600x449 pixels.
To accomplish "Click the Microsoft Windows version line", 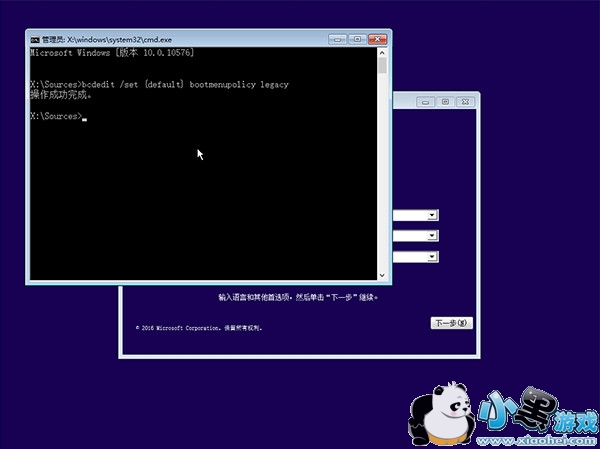I will [x=112, y=53].
